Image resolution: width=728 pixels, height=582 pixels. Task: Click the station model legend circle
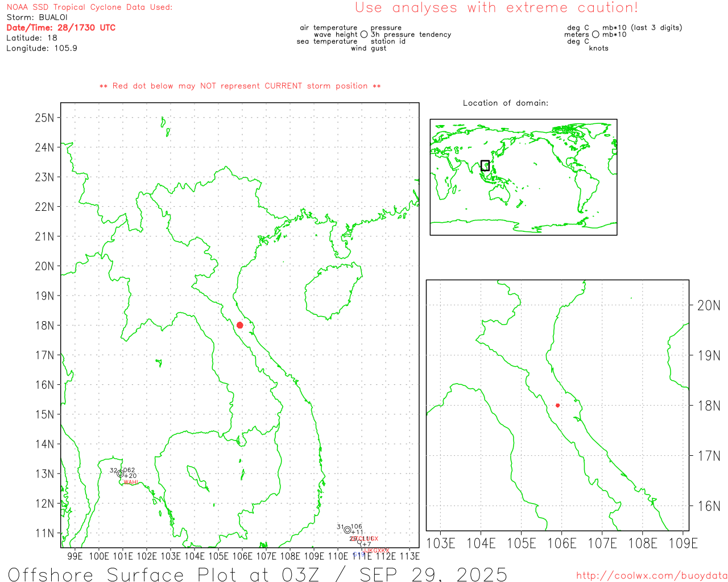(364, 35)
